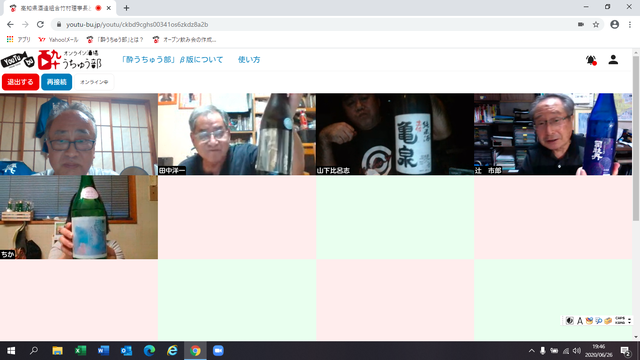The image size is (640, 360).
Task: Open the オープン飲み会の作成 bookmark
Action: [184, 40]
